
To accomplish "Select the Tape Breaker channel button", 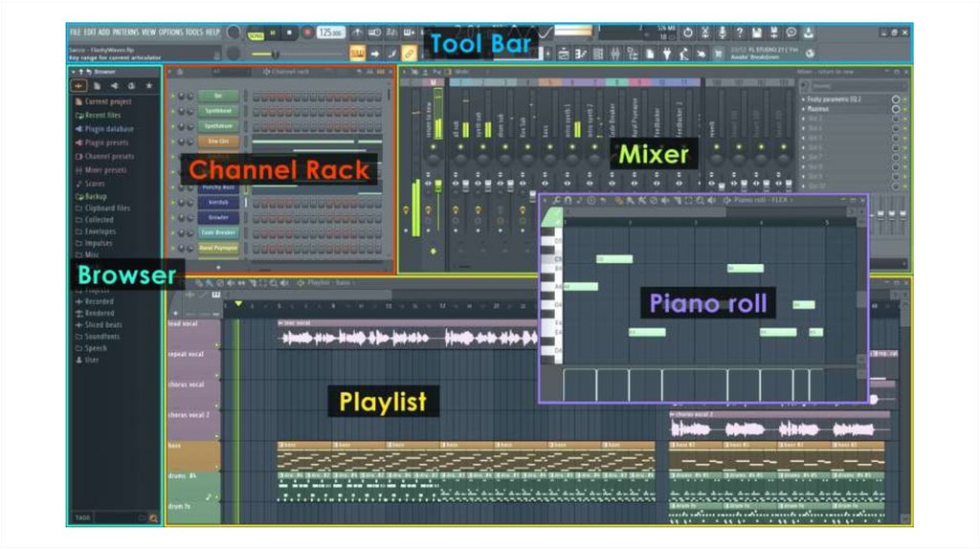I will pos(218,232).
